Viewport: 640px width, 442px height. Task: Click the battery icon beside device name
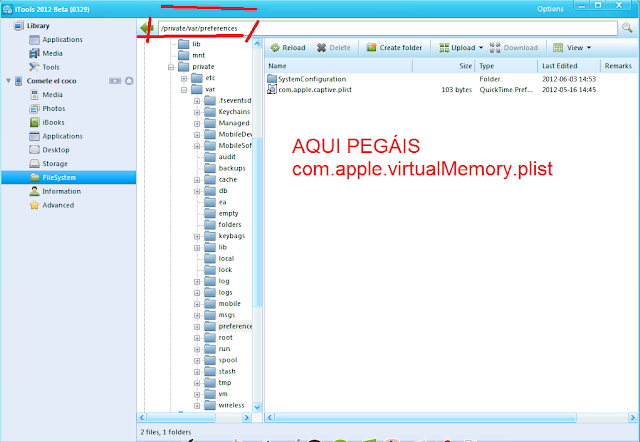coord(115,81)
